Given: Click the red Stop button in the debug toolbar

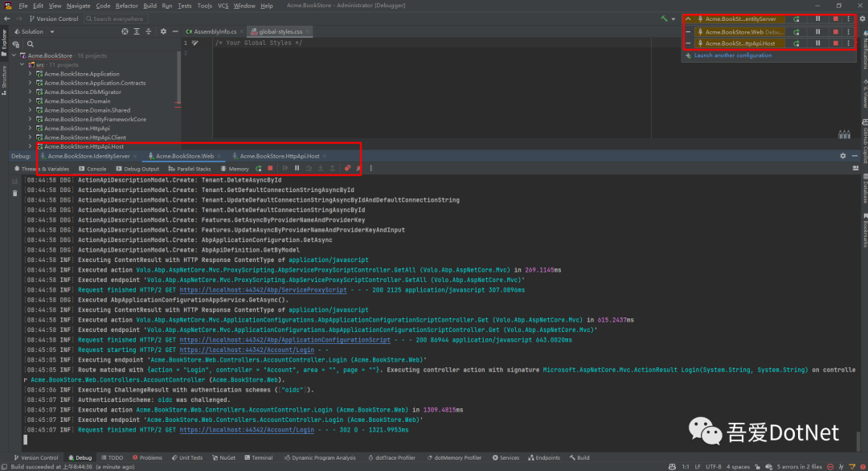Looking at the screenshot, I should (270, 169).
